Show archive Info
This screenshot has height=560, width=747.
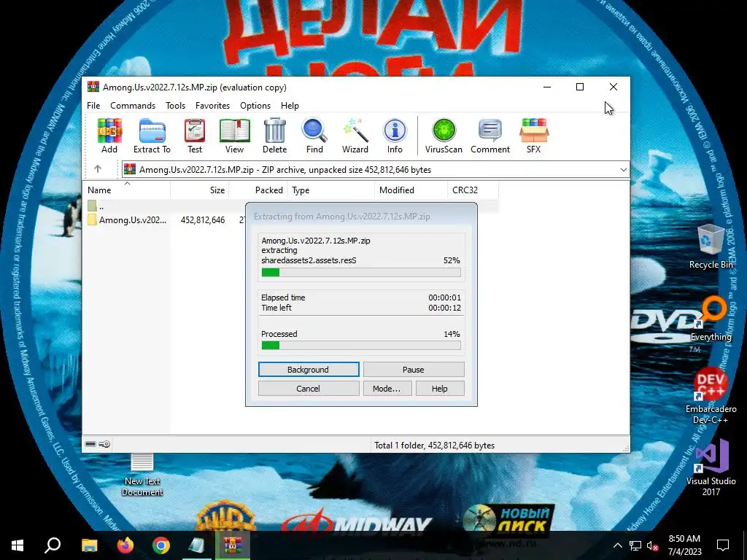(395, 135)
